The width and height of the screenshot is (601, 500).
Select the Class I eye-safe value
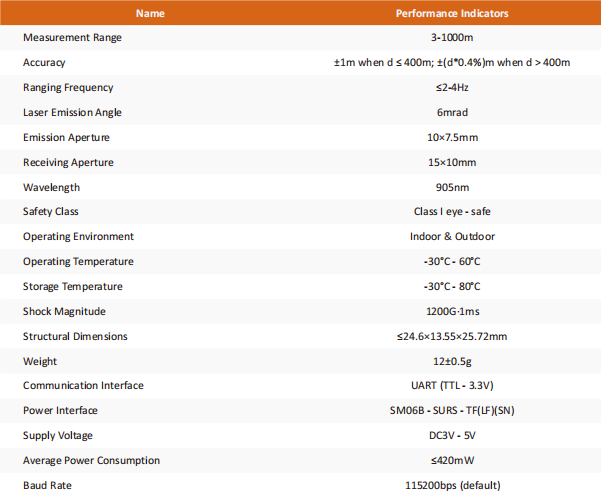click(x=452, y=212)
